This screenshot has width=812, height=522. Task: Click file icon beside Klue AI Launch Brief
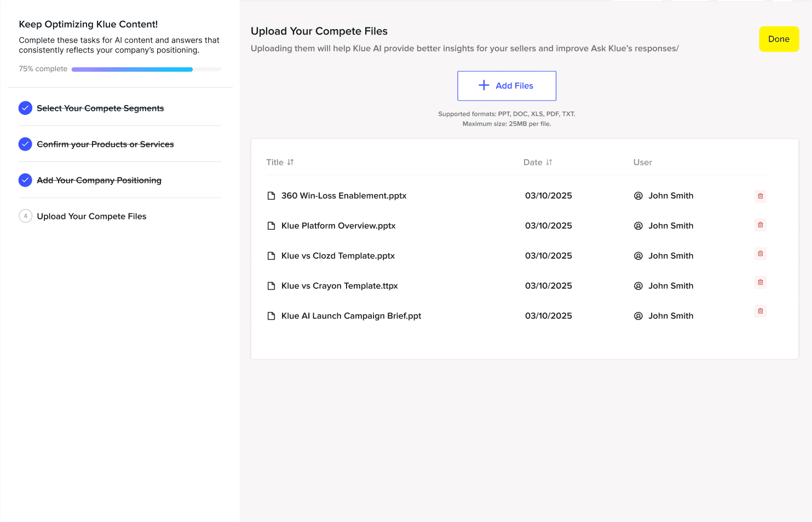(x=271, y=316)
